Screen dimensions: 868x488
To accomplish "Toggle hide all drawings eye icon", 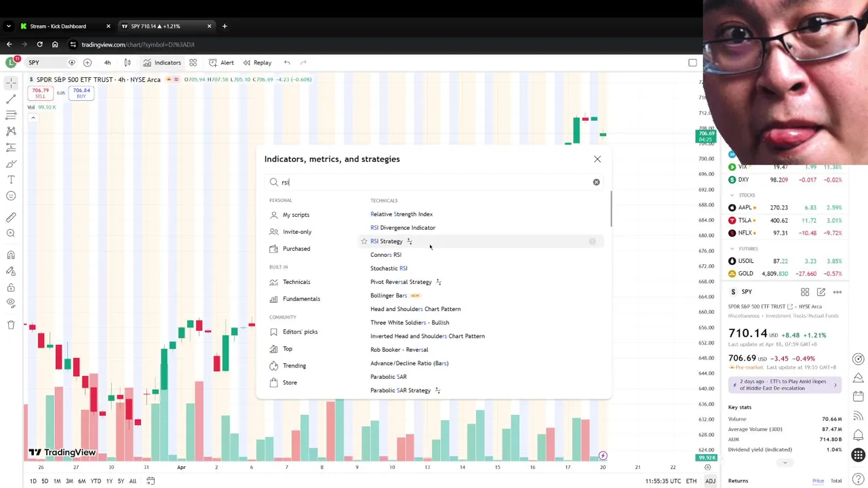I will pyautogui.click(x=11, y=304).
